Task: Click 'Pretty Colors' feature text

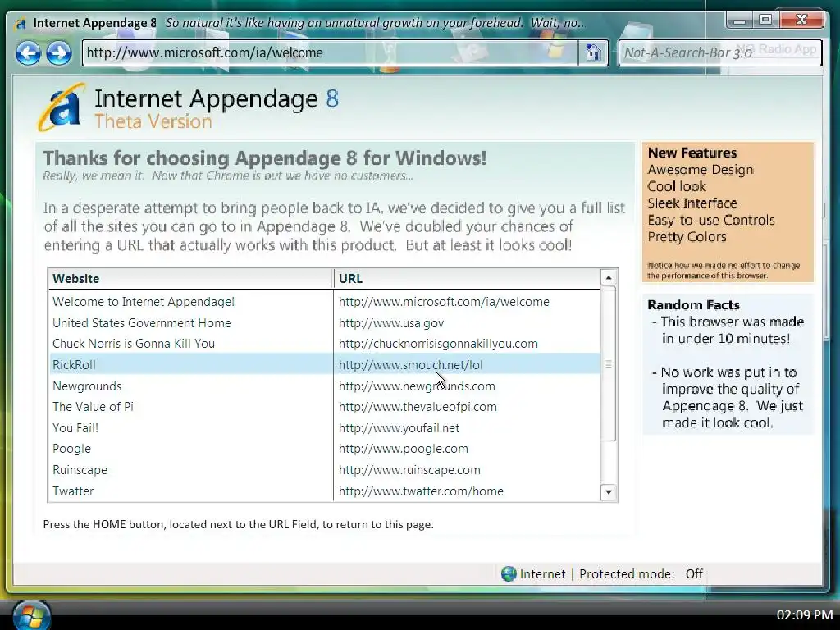Action: [687, 237]
